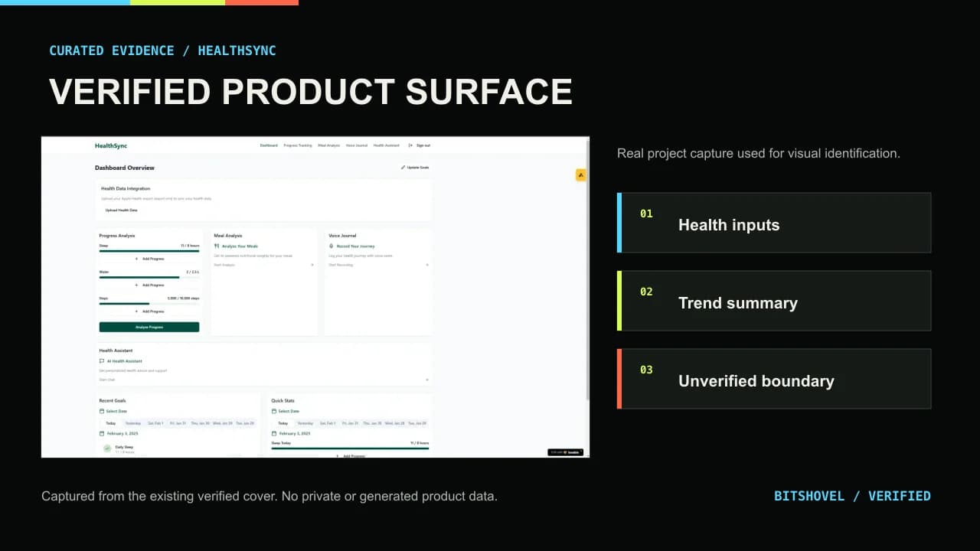
Task: Click the Start Recording link
Action: point(341,265)
